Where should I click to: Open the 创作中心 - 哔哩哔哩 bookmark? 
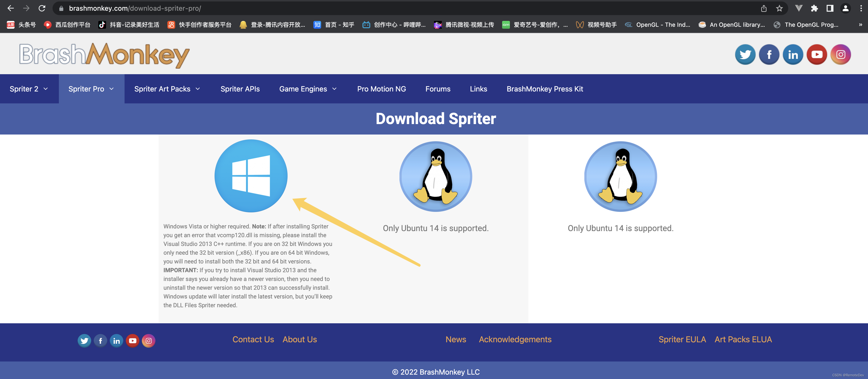point(394,25)
